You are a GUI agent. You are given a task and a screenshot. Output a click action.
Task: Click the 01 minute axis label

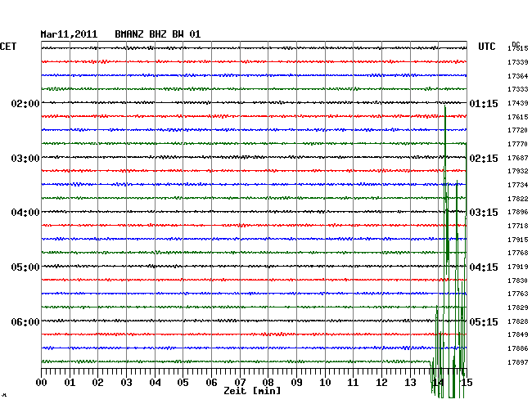pyautogui.click(x=70, y=383)
